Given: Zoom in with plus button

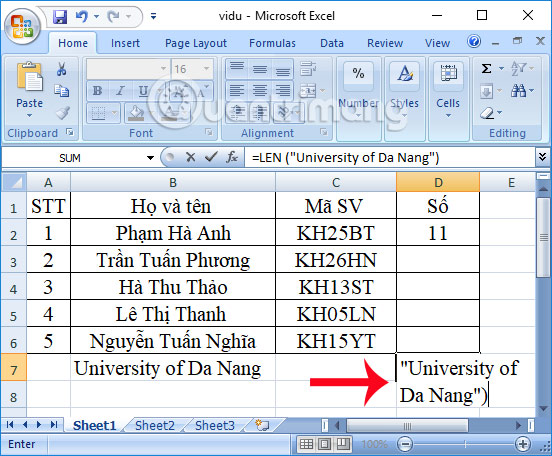Looking at the screenshot, I should [x=523, y=444].
